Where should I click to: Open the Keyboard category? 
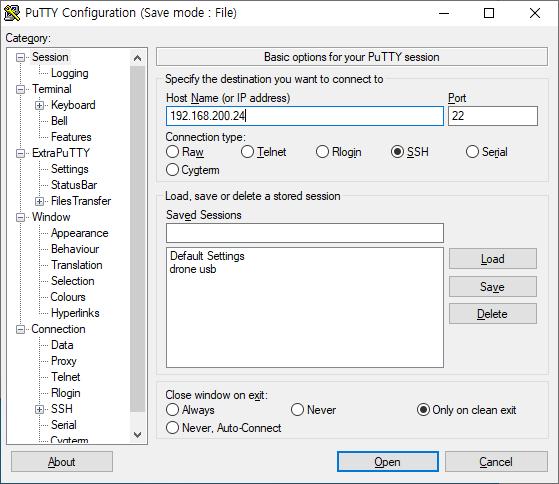73,105
